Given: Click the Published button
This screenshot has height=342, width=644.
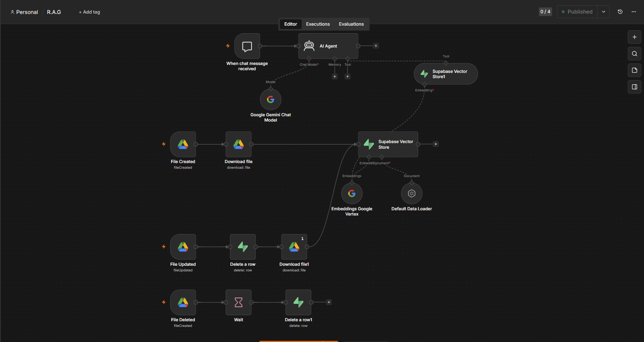Looking at the screenshot, I should point(577,12).
